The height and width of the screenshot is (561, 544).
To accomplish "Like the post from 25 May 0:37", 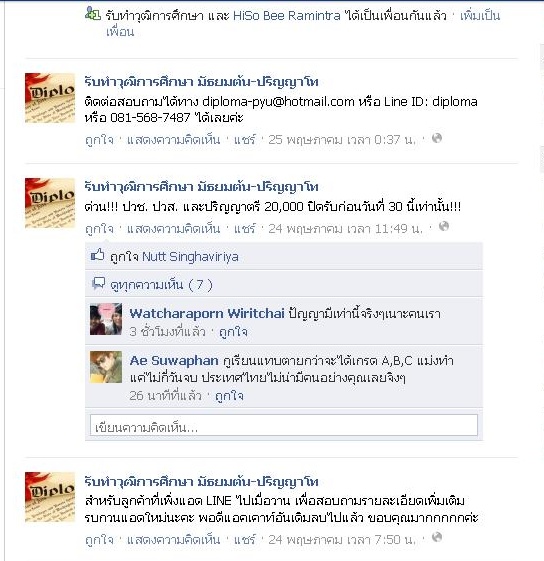I will point(99,140).
